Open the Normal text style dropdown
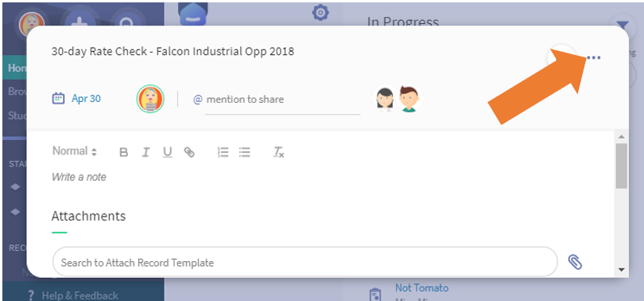 pyautogui.click(x=75, y=151)
